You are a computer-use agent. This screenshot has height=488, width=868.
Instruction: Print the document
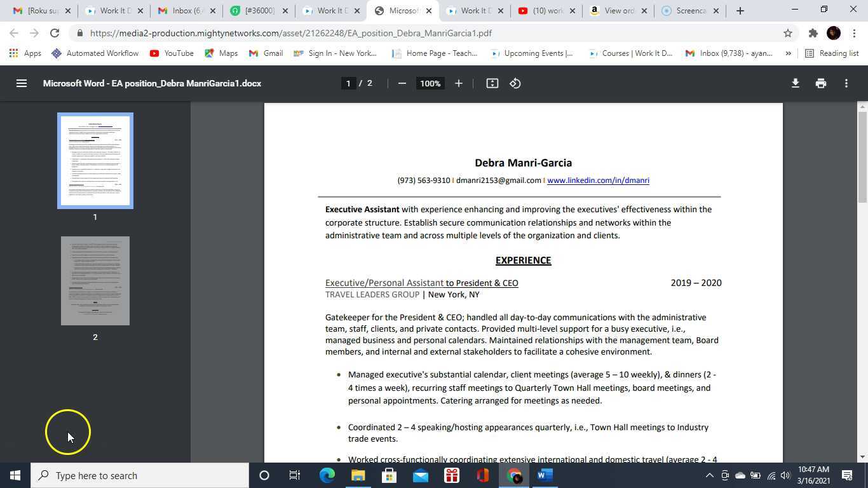point(820,83)
